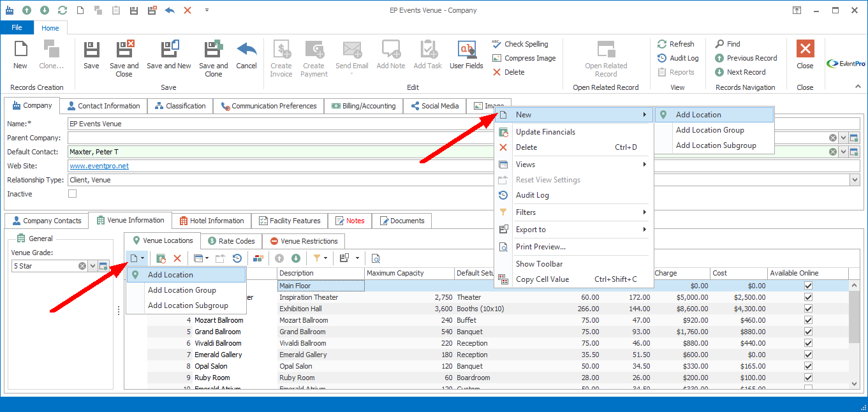Toggle the Inactive checkbox
The height and width of the screenshot is (412, 868).
click(x=72, y=194)
